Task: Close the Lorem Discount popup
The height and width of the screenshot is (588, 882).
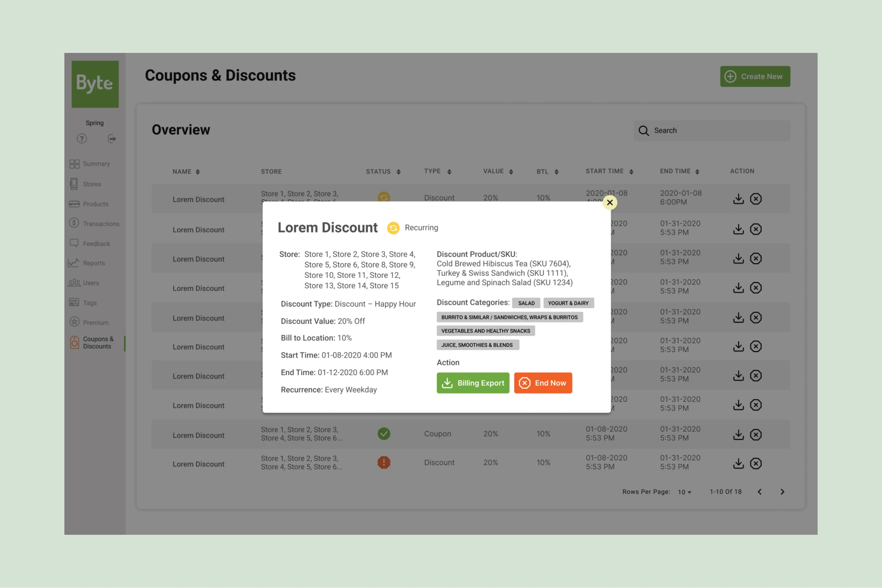Action: pyautogui.click(x=610, y=202)
